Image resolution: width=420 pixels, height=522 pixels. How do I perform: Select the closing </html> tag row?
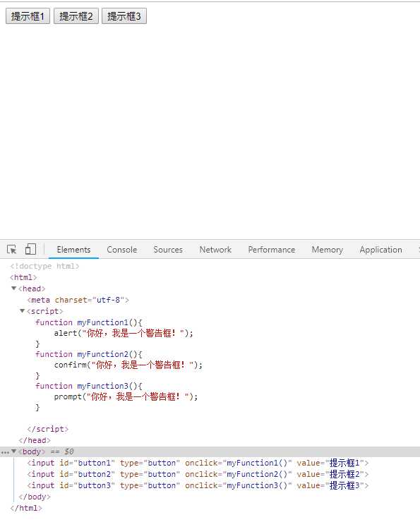coord(26,508)
